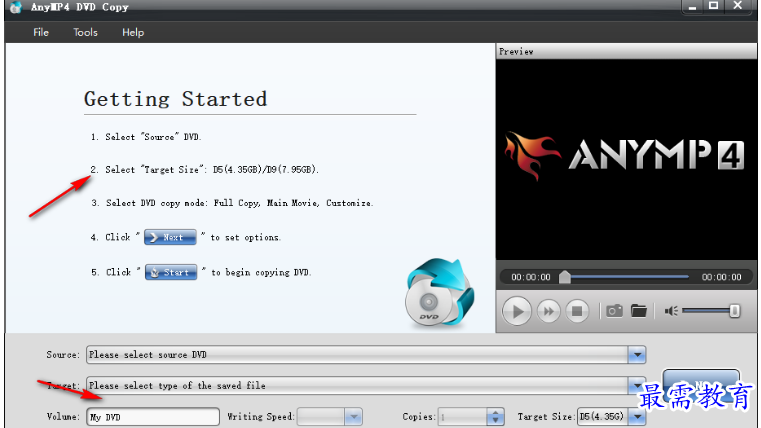Open the snapshot folder icon
Screen dimensions: 761x428
(x=639, y=311)
